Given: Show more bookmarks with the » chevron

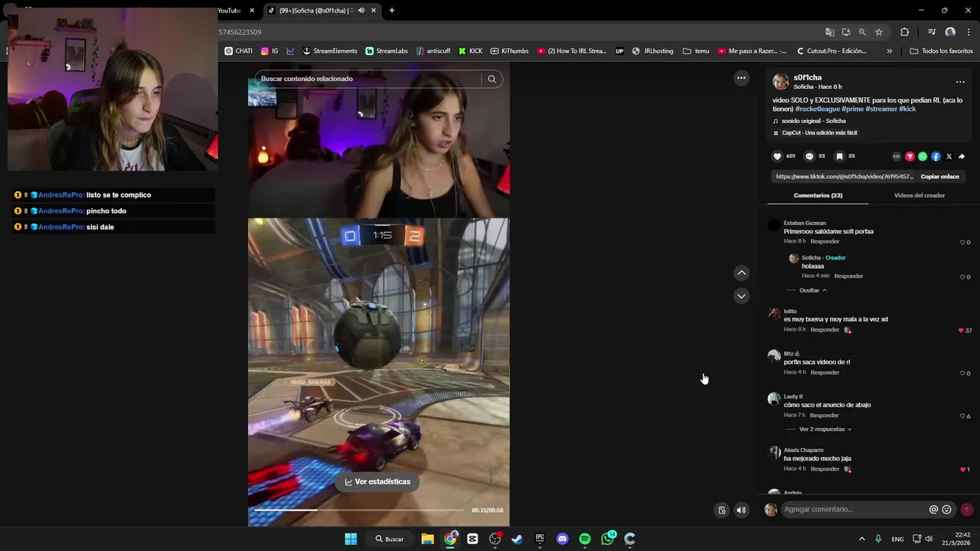Looking at the screenshot, I should tap(889, 51).
